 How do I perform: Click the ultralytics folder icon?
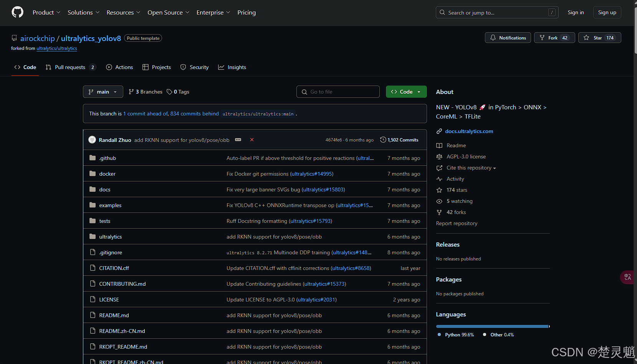[x=93, y=236]
